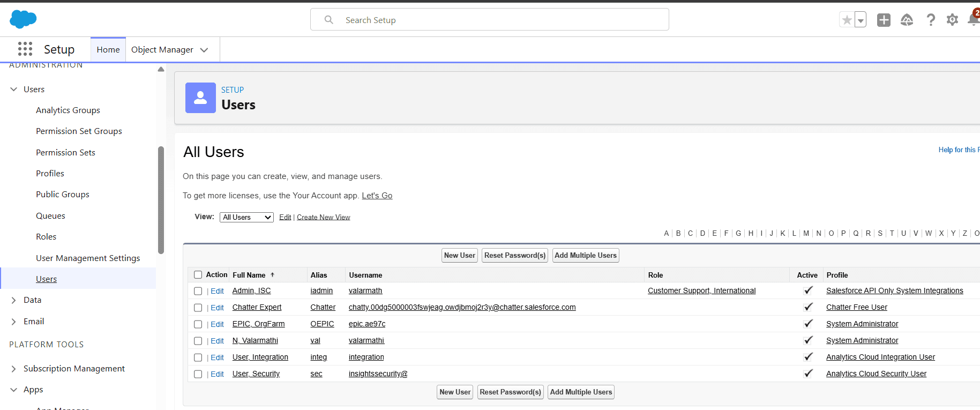Click the Full Name sort arrow
The height and width of the screenshot is (410, 980).
tap(272, 275)
